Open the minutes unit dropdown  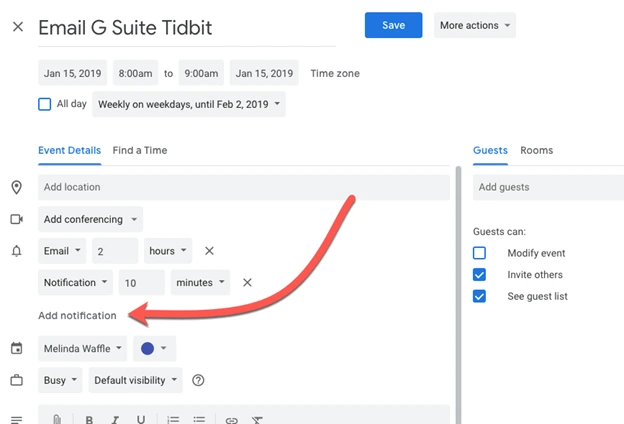(x=200, y=282)
